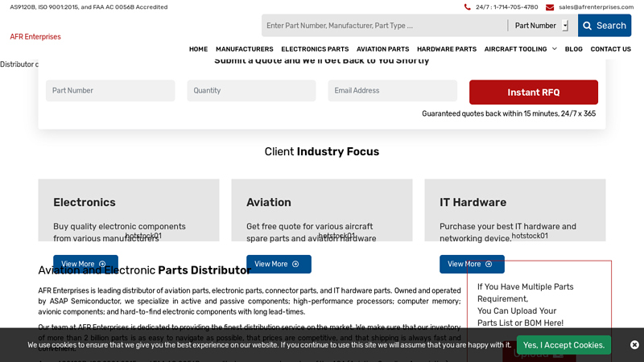Screen dimensions: 644x362
Task: Open HARDWARE PARTS menu item
Action: [x=447, y=49]
